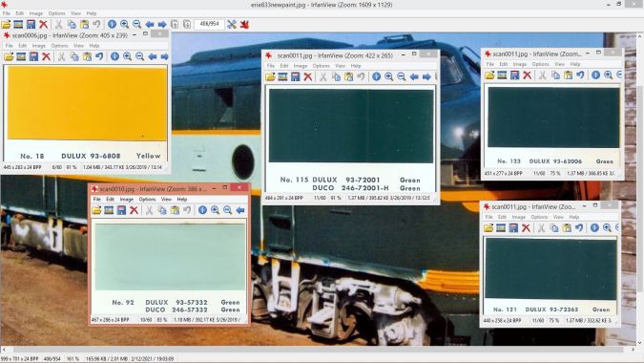Delete file red X in main toolbar
Screen dimensions: 644x363
(x=43, y=24)
